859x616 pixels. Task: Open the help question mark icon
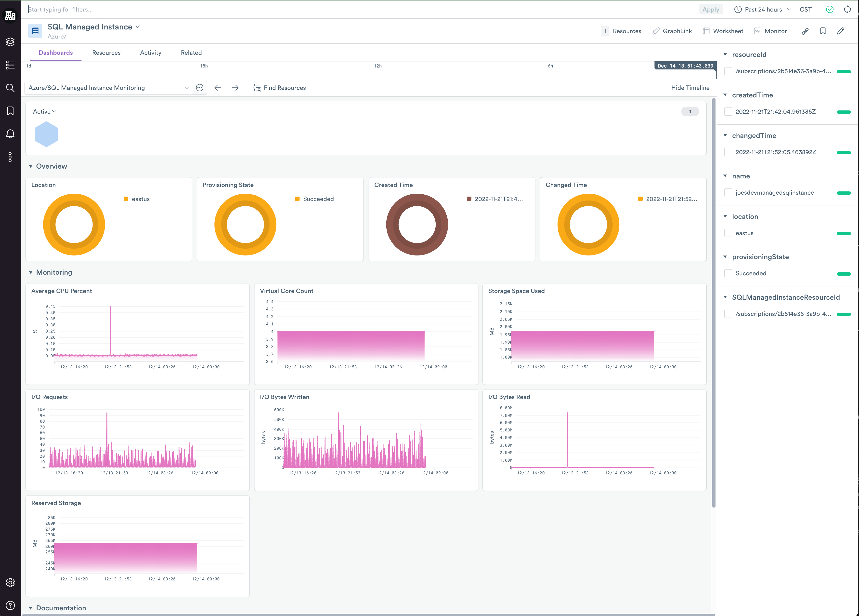tap(10, 605)
